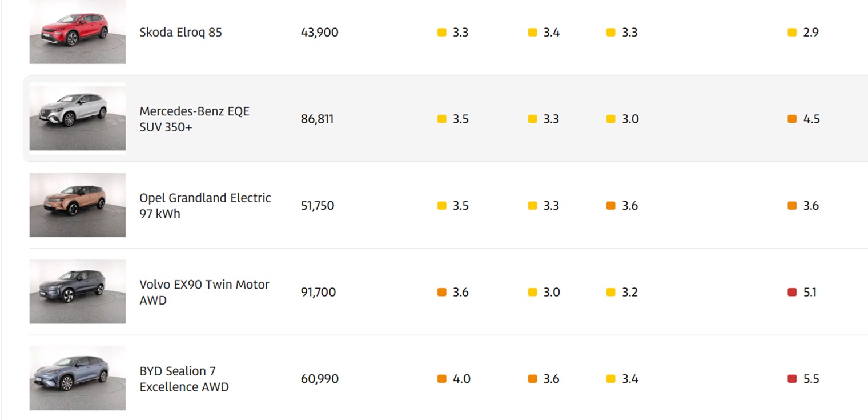Click yellow 2.9 rating marker for Skoda
The width and height of the screenshot is (868, 420).
pos(792,33)
